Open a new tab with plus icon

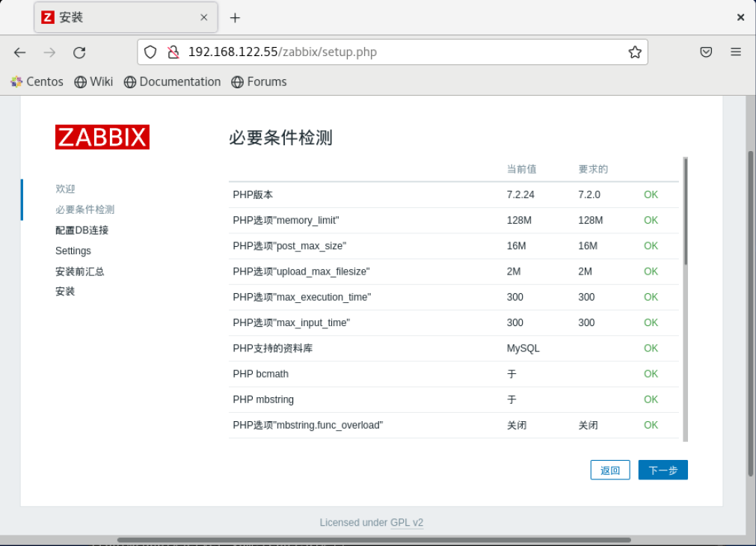point(235,18)
